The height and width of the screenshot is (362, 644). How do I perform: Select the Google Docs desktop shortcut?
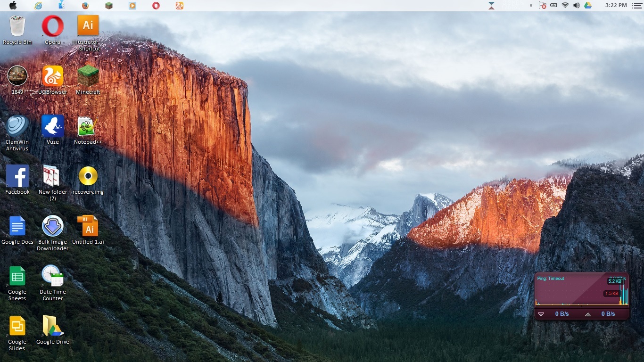click(17, 230)
